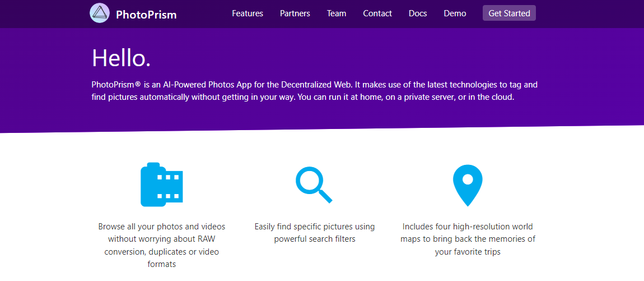Click the PhotoPrism triangle logo icon
The height and width of the screenshot is (281, 644).
[x=99, y=13]
